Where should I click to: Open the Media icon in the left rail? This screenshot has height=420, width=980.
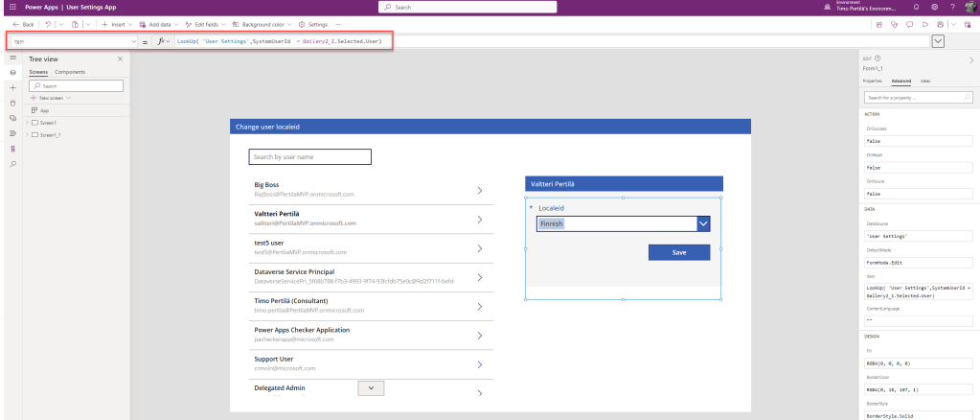(12, 117)
